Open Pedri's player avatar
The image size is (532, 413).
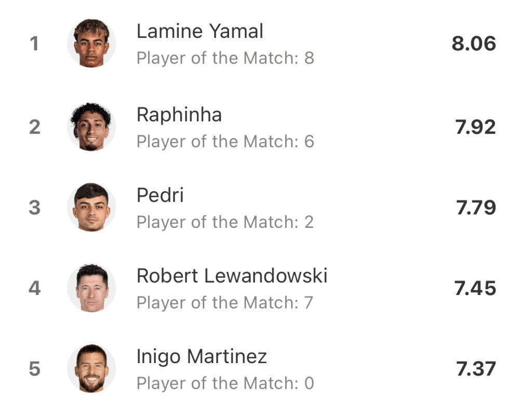91,207
